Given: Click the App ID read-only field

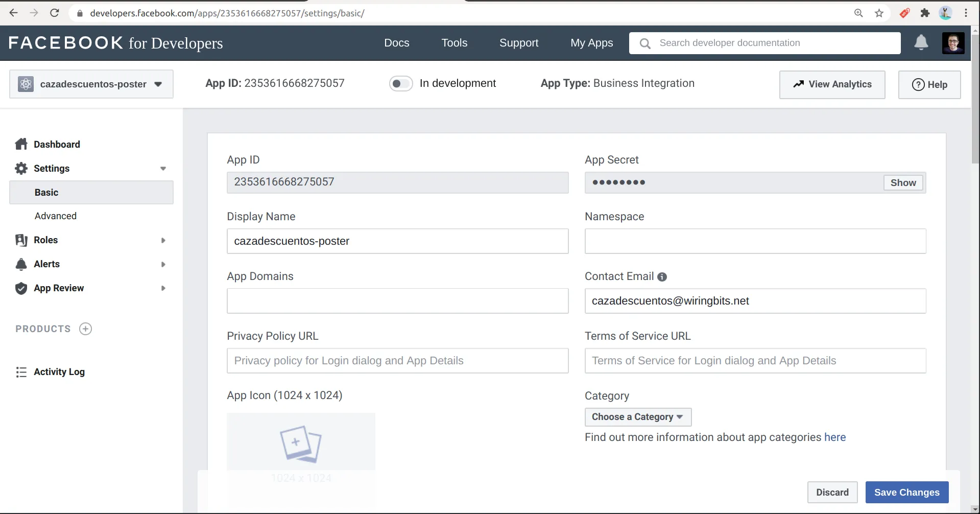Looking at the screenshot, I should 397,182.
